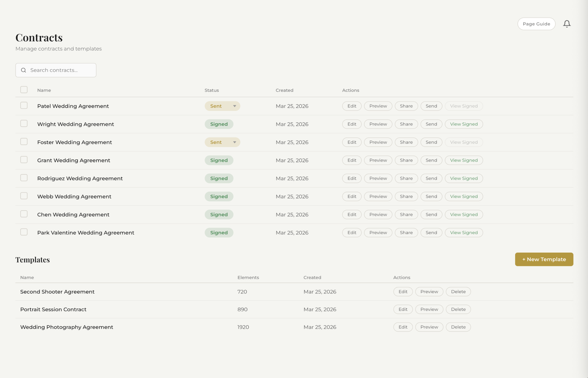588x378 pixels.
Task: Preview the Portrait Session Contract template
Action: (429, 309)
